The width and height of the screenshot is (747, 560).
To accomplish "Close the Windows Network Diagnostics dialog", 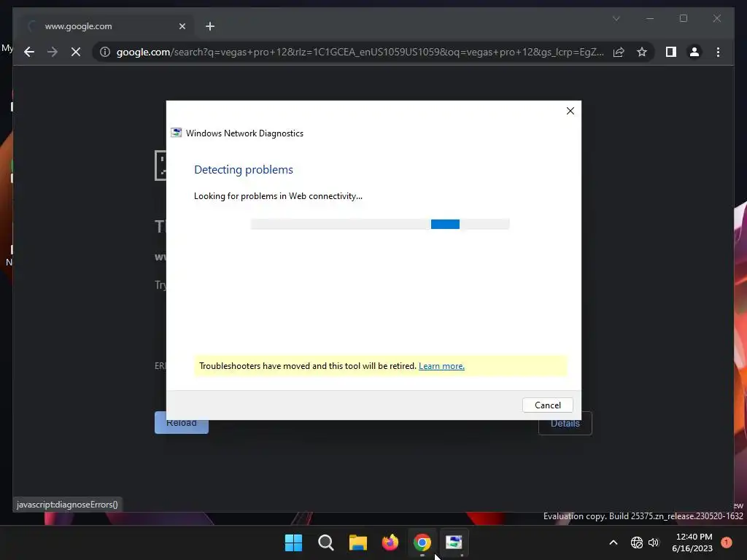I will click(570, 111).
